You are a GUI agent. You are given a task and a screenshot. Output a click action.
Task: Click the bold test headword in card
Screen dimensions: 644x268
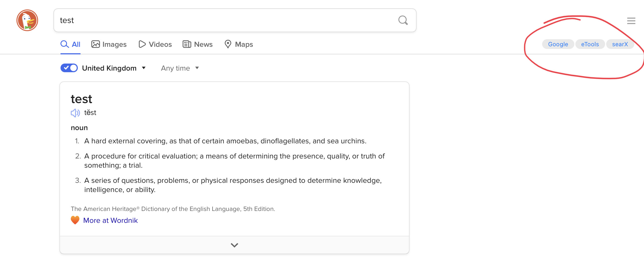coord(81,99)
